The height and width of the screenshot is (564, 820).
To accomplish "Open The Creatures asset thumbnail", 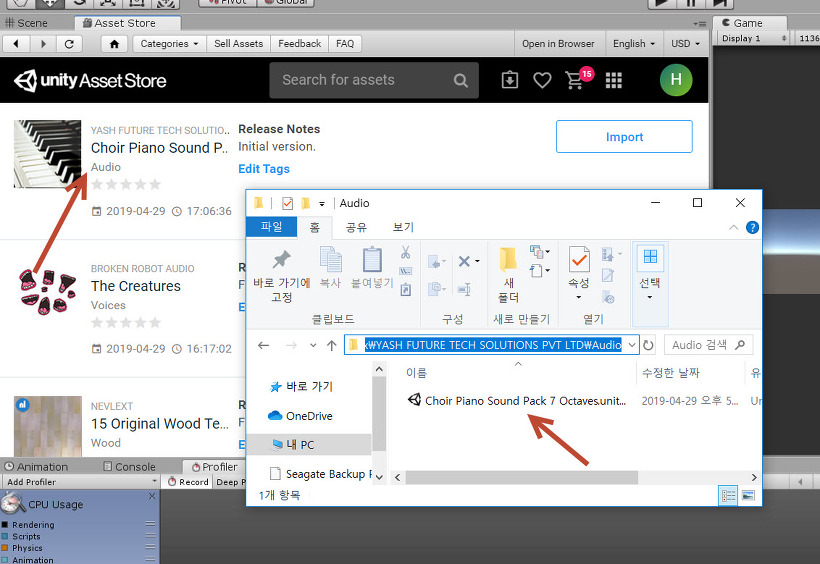I will click(x=48, y=292).
